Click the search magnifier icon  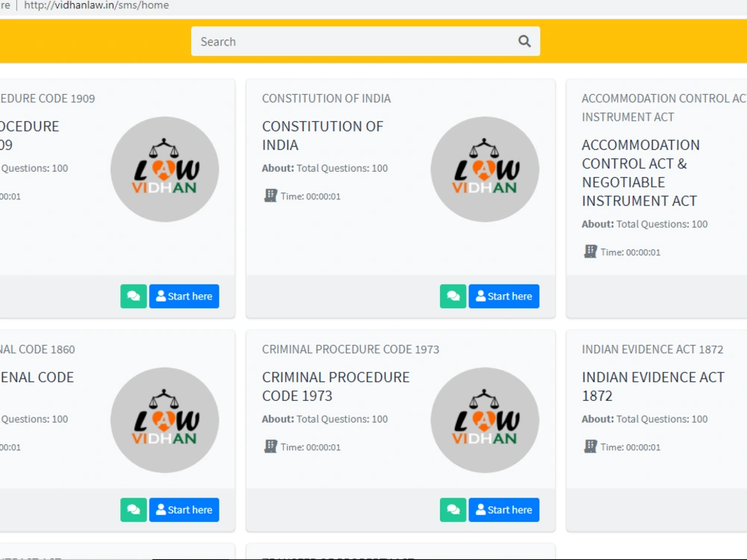[x=524, y=41]
